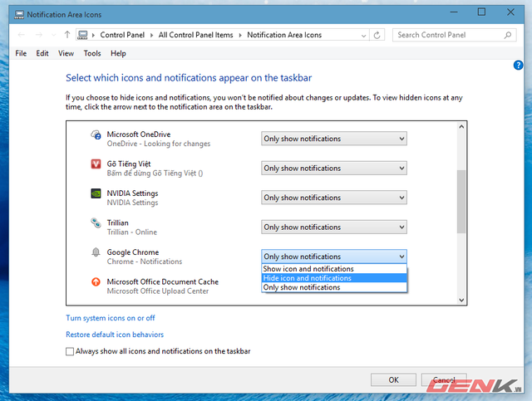532x401 pixels.
Task: Open the File menu
Action: 21,54
